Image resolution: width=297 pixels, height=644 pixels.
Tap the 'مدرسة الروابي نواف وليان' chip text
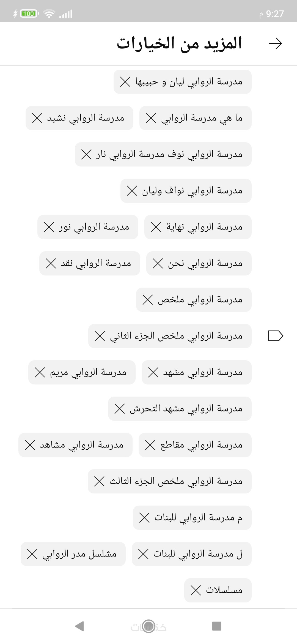192,191
